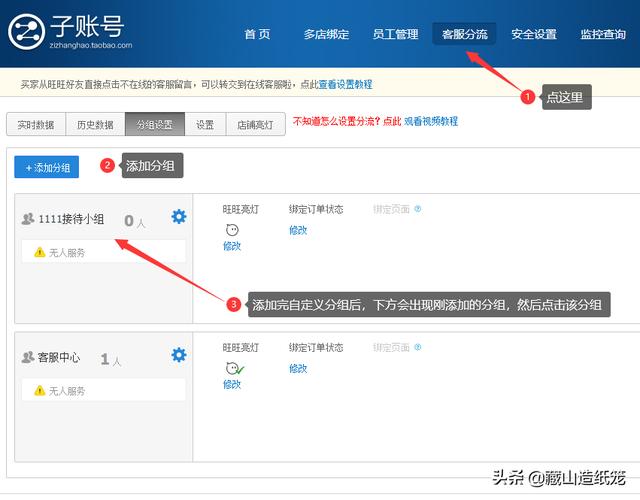Click the 旺旺亮灯 checked icon for 客服中心
This screenshot has height=500, width=640.
[x=234, y=368]
